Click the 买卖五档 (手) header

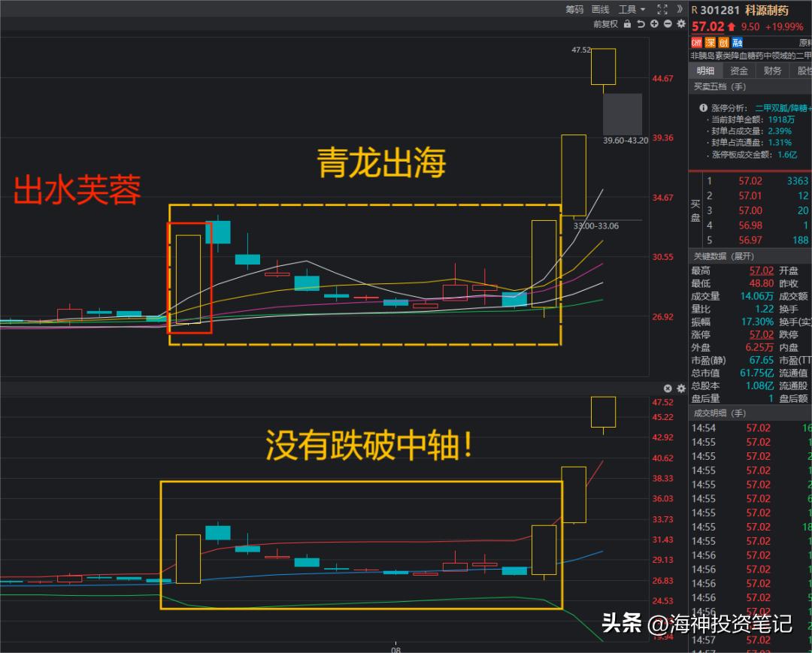click(720, 86)
